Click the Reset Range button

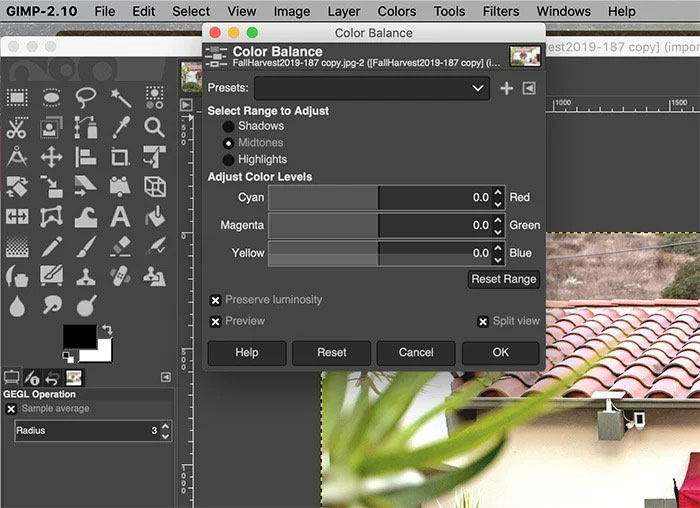coord(504,279)
